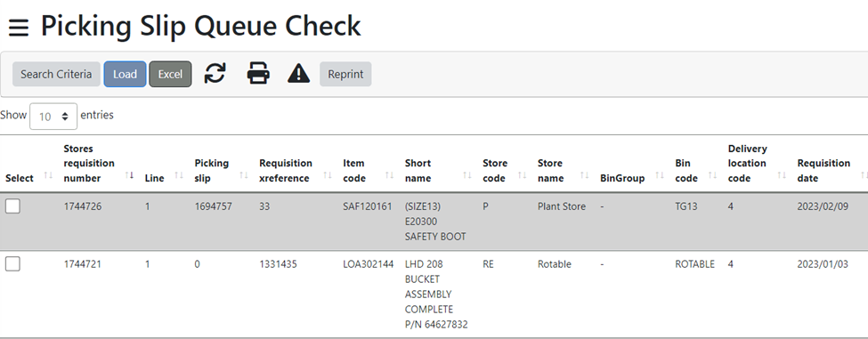Click the Reprint button

[345, 74]
